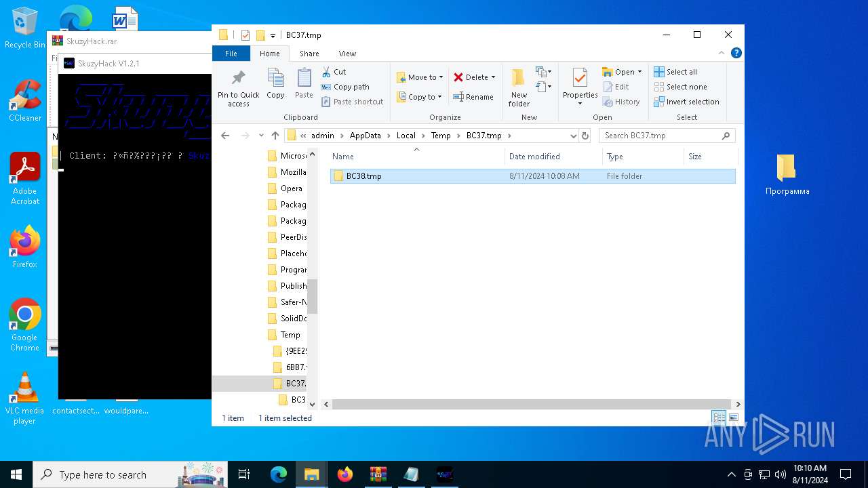Click AppData in the address path
This screenshot has height=488, width=868.
[365, 136]
